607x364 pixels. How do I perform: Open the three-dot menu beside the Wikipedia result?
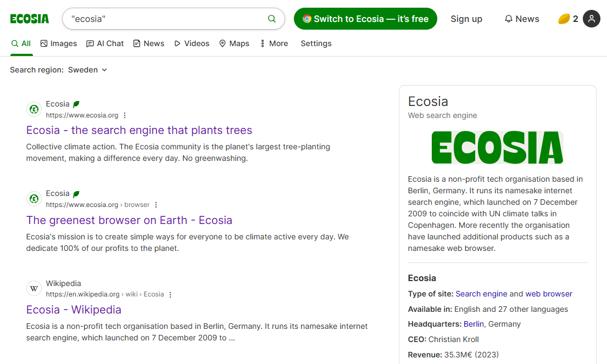170,294
